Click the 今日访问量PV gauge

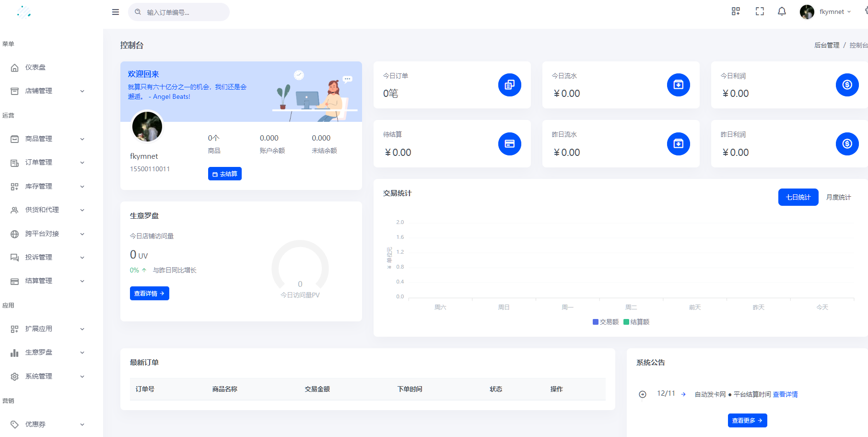pos(300,270)
